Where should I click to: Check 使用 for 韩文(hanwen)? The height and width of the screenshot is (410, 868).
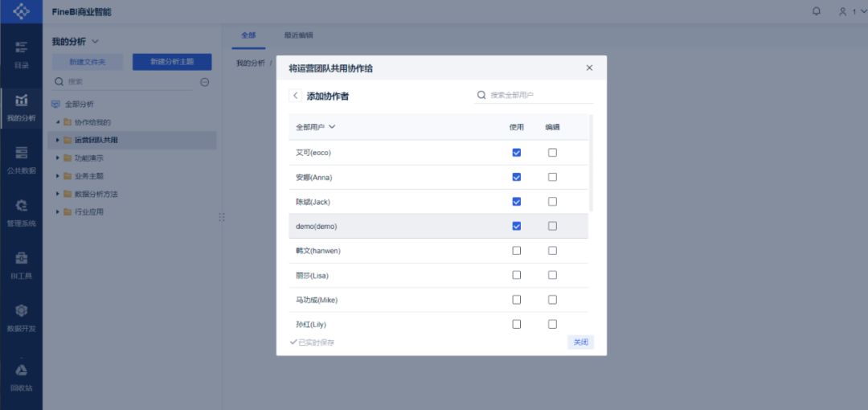[x=517, y=251]
